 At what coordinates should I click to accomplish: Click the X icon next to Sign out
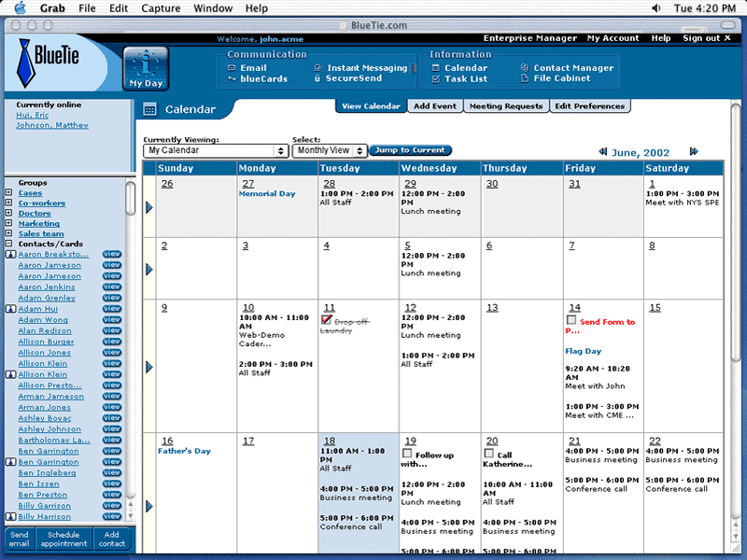coord(727,37)
